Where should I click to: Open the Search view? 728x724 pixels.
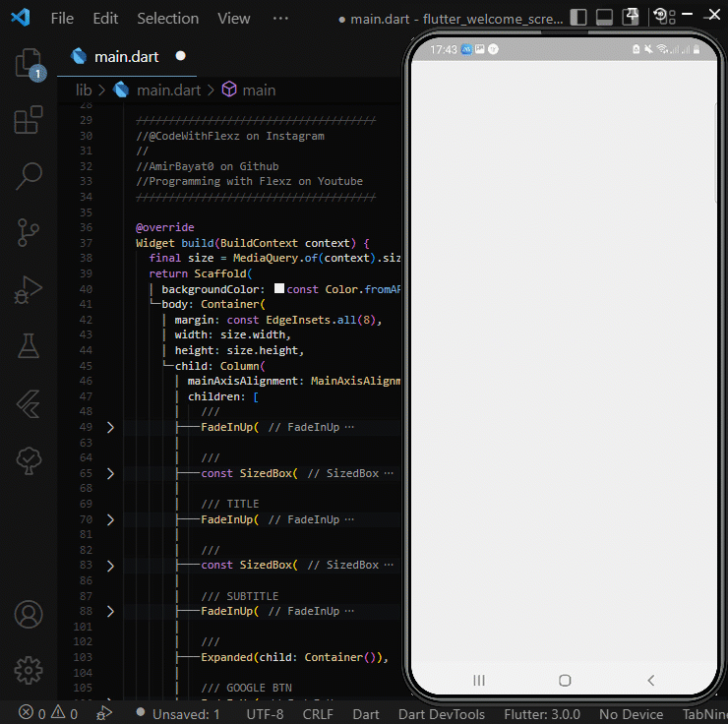(x=29, y=176)
